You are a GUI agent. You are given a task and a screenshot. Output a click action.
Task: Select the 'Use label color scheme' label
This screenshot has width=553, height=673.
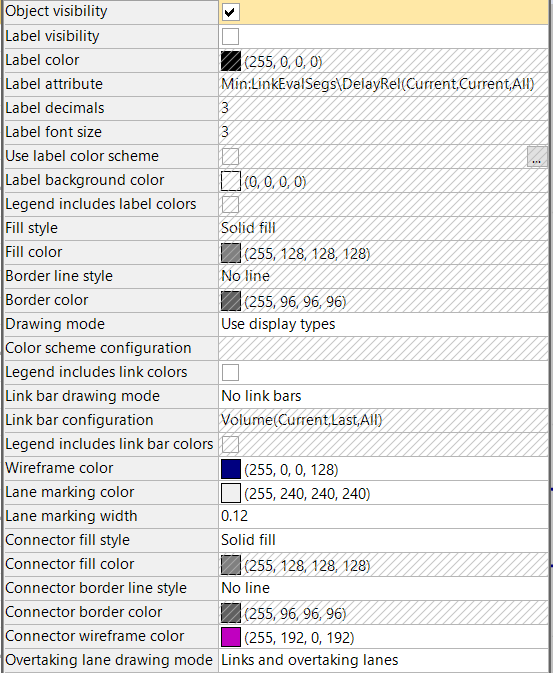[82, 156]
